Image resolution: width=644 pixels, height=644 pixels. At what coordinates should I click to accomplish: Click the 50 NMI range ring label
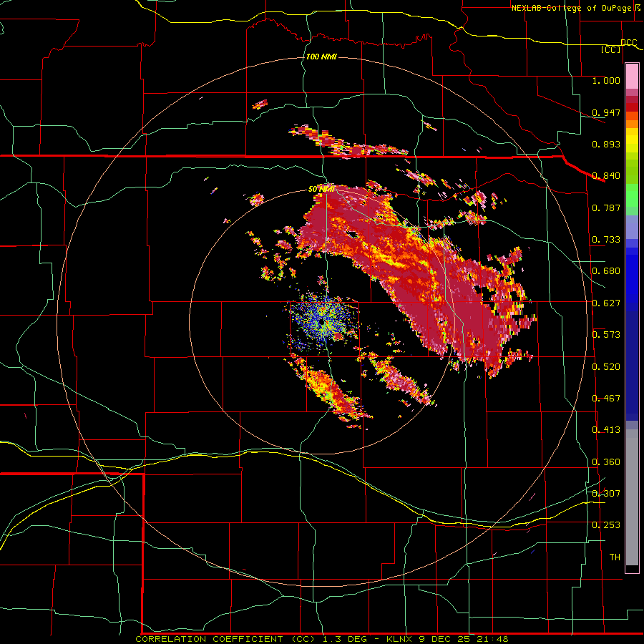click(321, 190)
